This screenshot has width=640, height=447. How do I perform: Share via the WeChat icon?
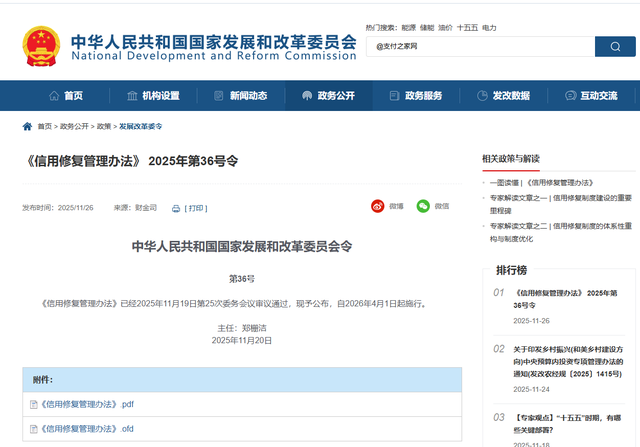coord(423,206)
